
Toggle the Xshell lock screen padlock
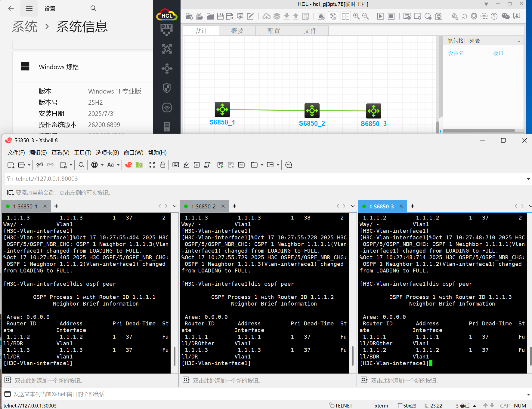point(163,165)
